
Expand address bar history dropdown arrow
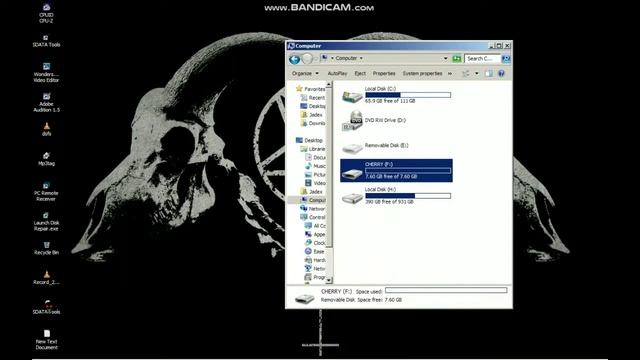(445, 58)
